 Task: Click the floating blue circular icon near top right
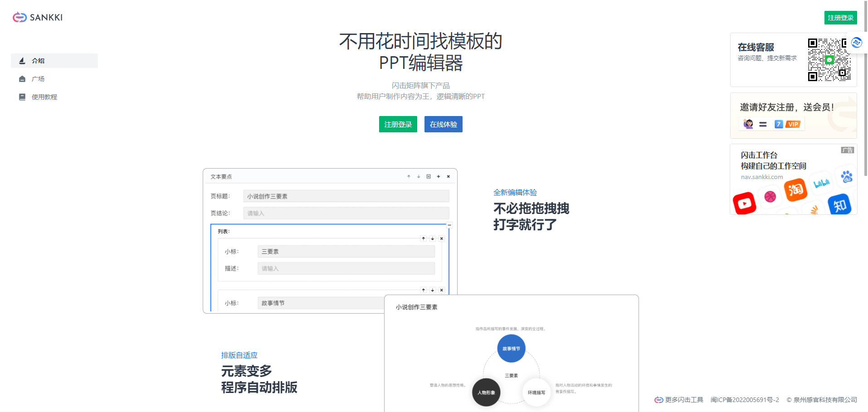(x=856, y=42)
